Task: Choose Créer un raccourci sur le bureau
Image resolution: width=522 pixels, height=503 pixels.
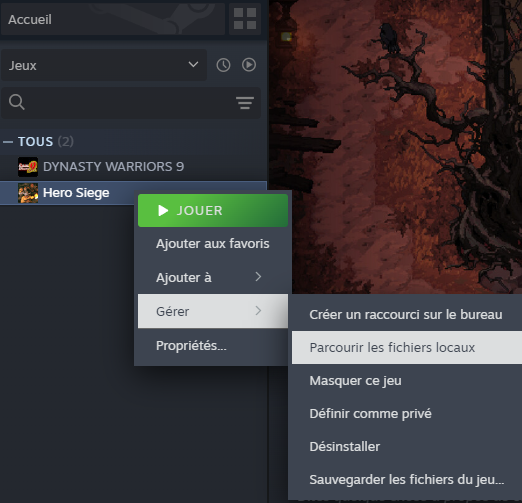Action: coord(407,314)
